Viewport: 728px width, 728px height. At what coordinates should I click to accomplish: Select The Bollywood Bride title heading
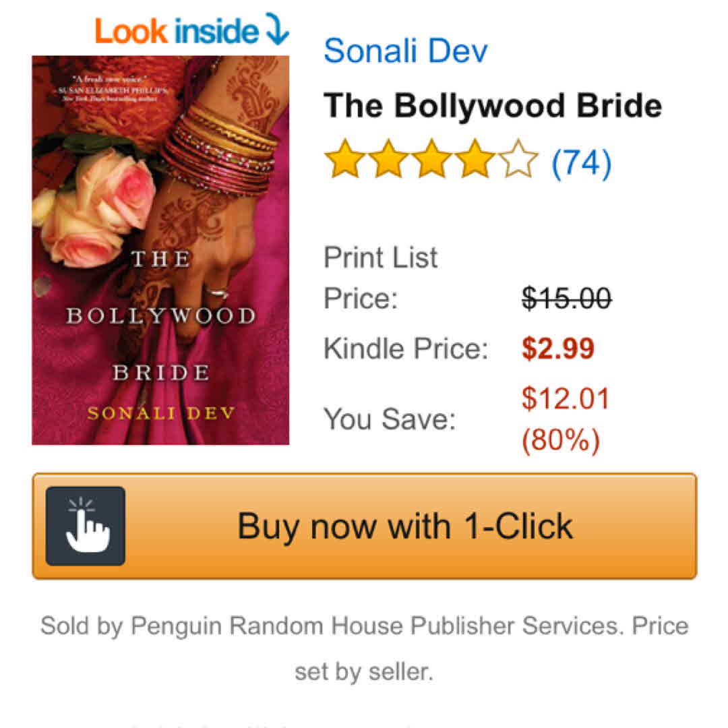pyautogui.click(x=493, y=105)
